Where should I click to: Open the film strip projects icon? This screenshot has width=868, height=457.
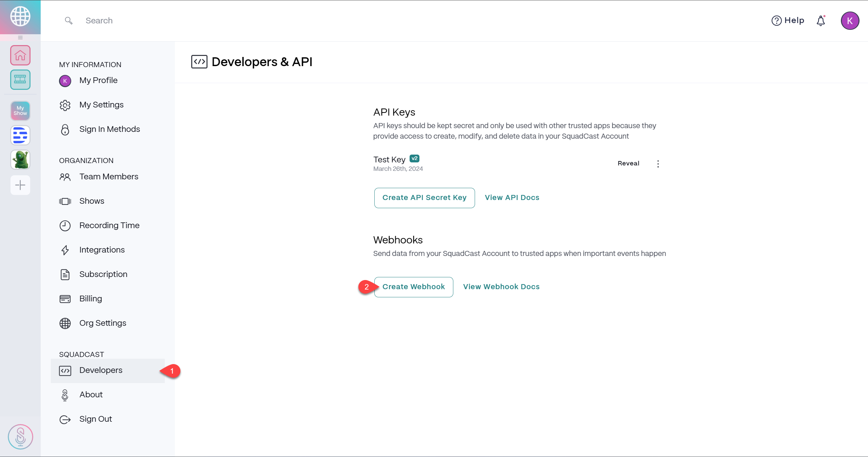coord(20,80)
